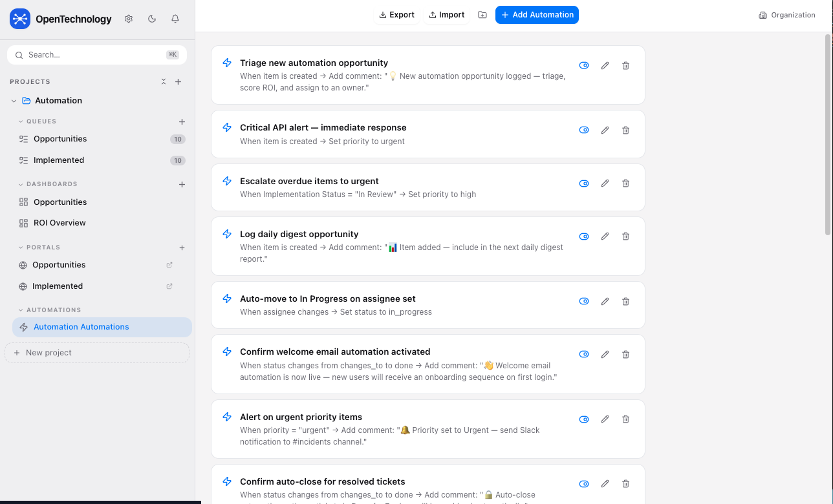Collapse the Queues section
This screenshot has width=833, height=504.
pyautogui.click(x=21, y=121)
